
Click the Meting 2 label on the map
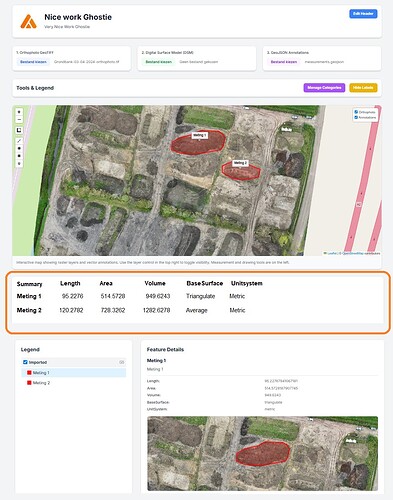coord(240,163)
